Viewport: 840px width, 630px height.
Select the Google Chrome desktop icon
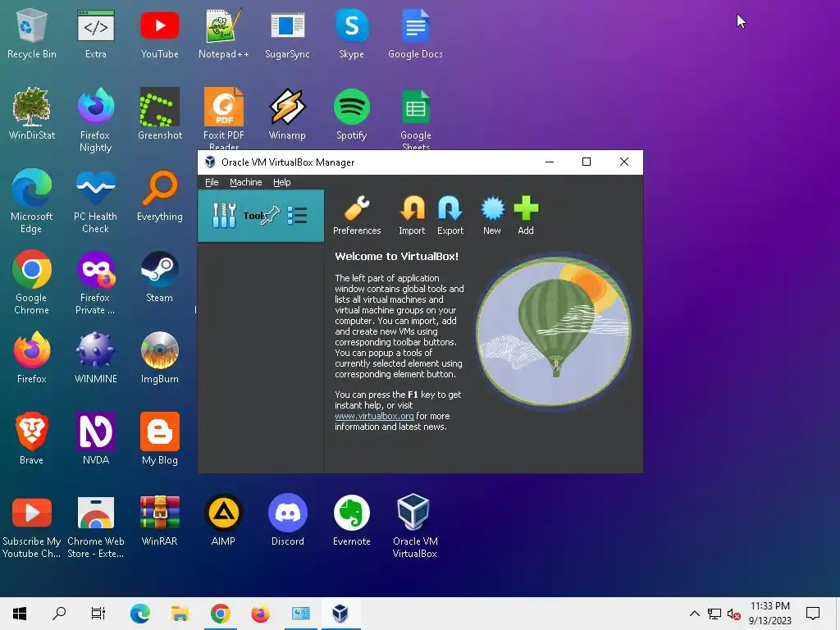[32, 282]
